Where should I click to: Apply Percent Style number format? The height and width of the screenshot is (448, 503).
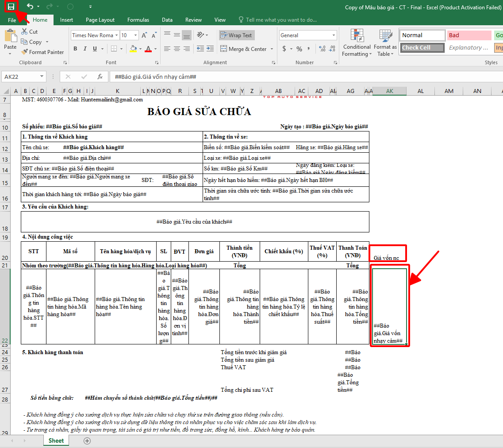299,49
